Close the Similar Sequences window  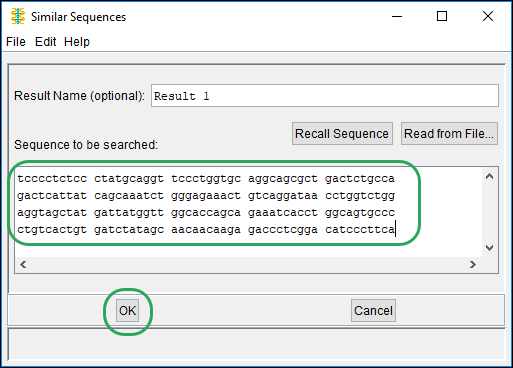click(x=488, y=16)
